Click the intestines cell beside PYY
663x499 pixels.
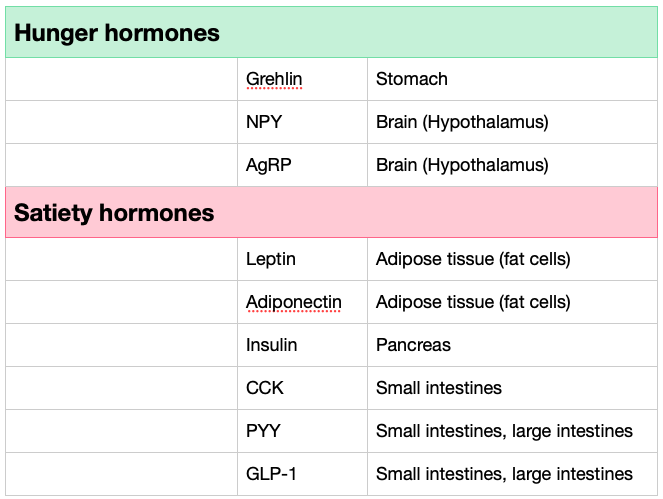[x=512, y=431]
